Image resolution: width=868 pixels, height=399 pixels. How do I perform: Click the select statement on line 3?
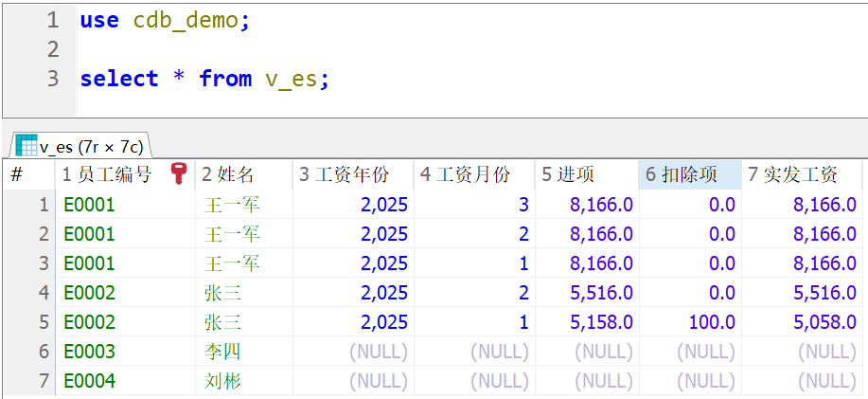(x=204, y=79)
